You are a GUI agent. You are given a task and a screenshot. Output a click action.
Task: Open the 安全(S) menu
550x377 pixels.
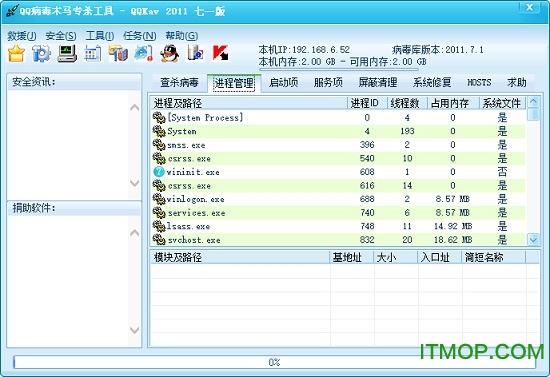tap(61, 36)
